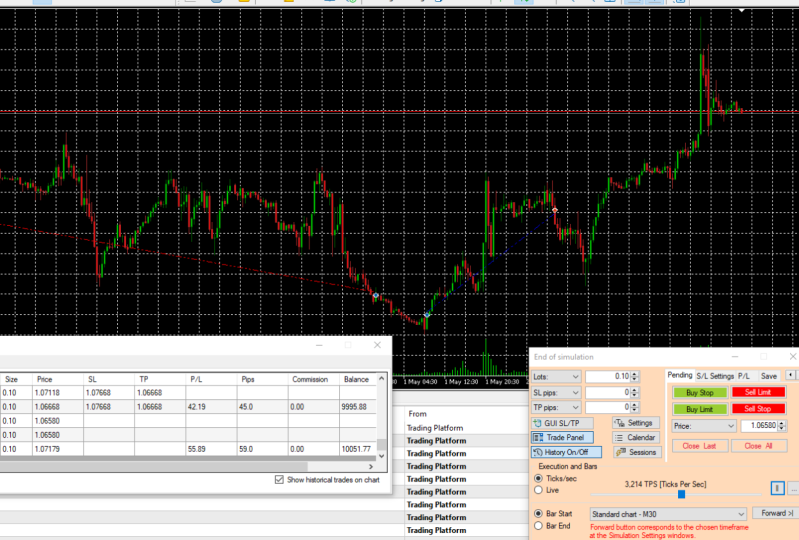The width and height of the screenshot is (799, 540).
Task: Click the Lots value field 0.10
Action: click(x=608, y=376)
